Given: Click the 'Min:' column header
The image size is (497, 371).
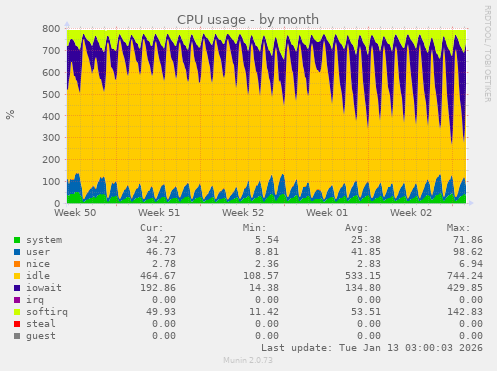Looking at the screenshot, I should pyautogui.click(x=254, y=228).
